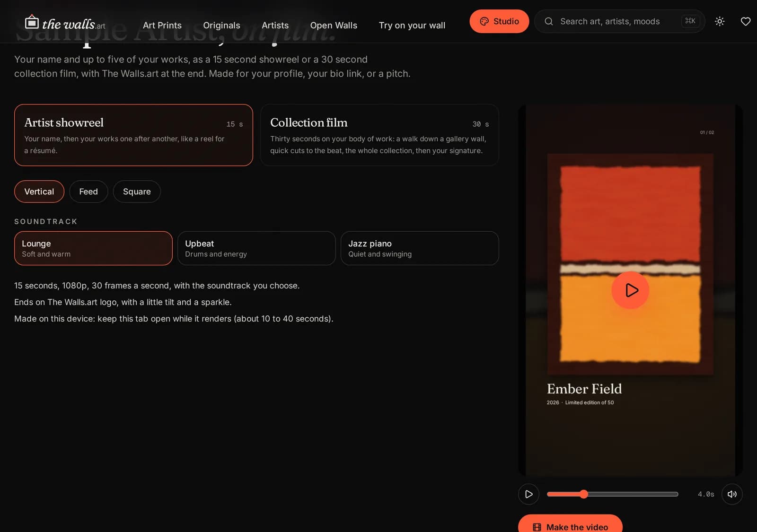The image size is (757, 532).
Task: Mute the preview sound
Action: [x=732, y=494]
